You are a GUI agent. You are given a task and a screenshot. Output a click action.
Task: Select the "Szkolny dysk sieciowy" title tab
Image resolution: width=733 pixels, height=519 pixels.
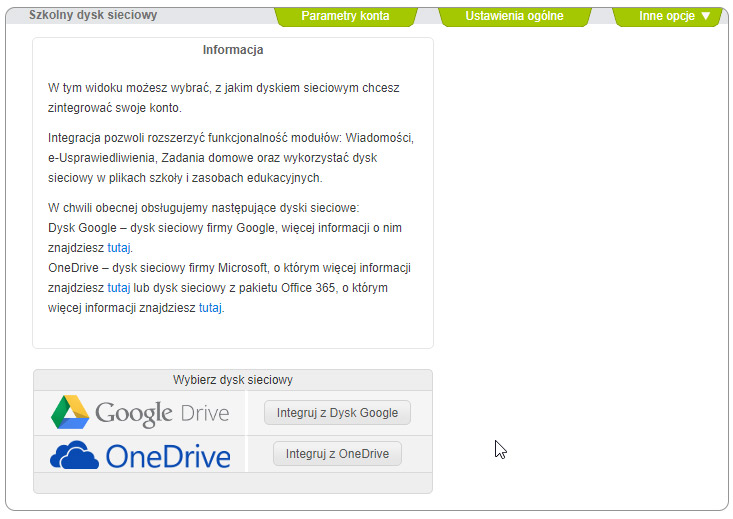coord(93,16)
